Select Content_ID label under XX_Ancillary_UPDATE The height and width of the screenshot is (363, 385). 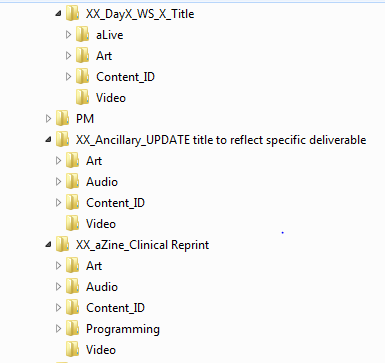coord(115,203)
